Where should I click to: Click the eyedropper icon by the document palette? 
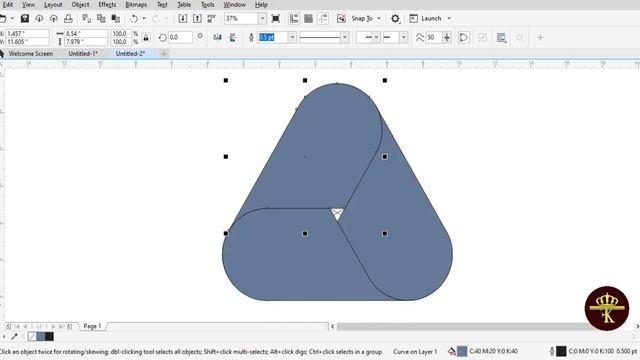point(14,337)
